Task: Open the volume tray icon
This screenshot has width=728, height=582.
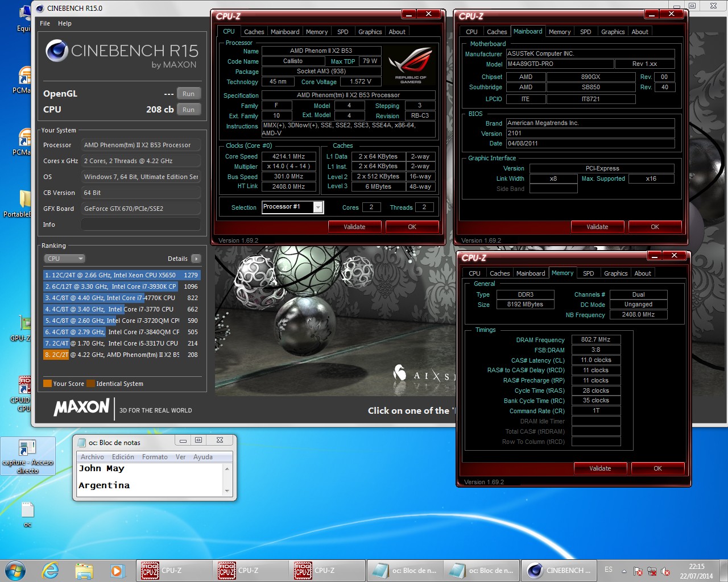Action: [665, 571]
